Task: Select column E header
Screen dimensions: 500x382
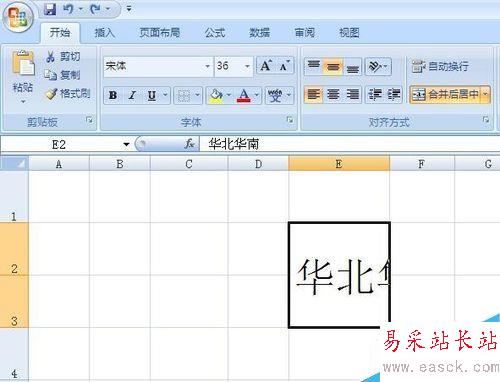Action: click(339, 164)
